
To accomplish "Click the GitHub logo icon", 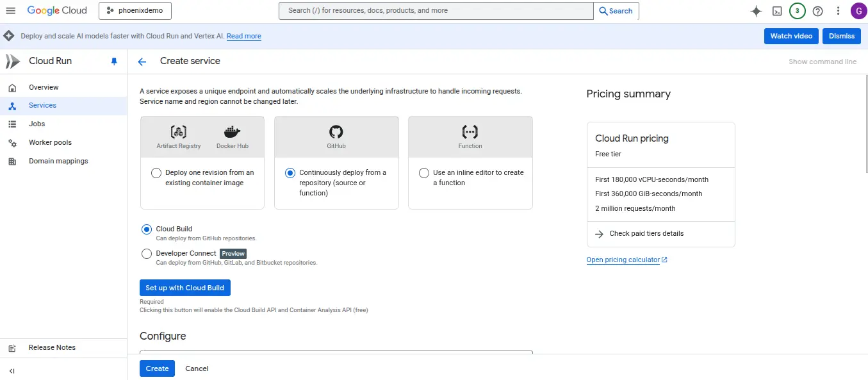I will (x=336, y=132).
